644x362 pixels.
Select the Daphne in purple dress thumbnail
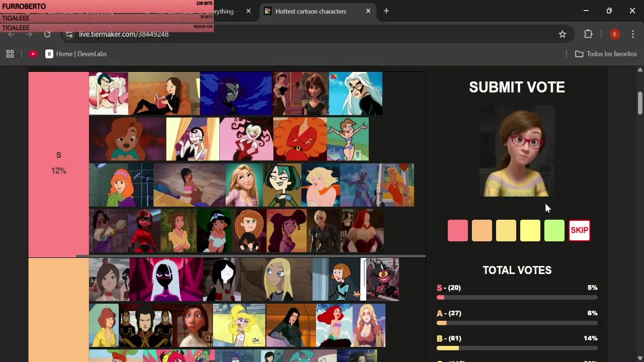point(121,185)
